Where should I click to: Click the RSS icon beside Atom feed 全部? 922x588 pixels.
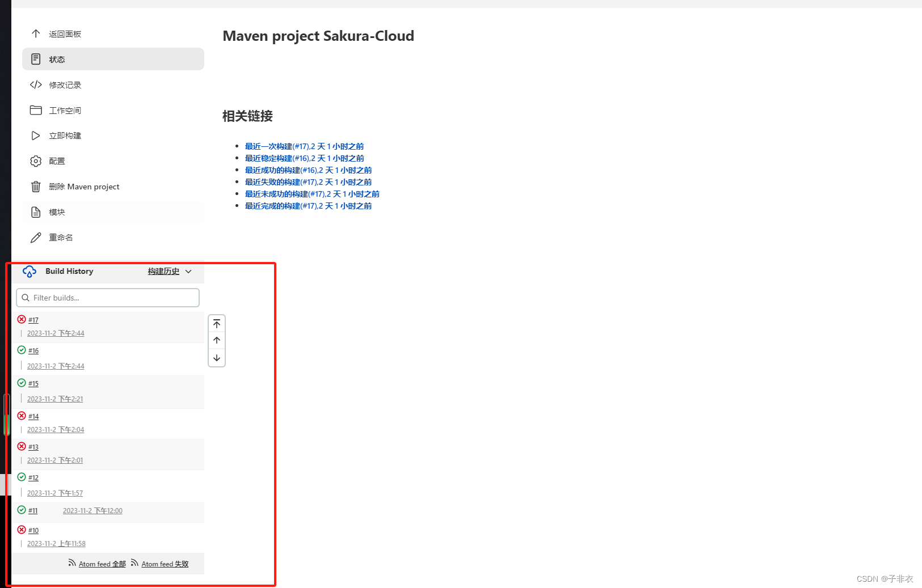(72, 562)
